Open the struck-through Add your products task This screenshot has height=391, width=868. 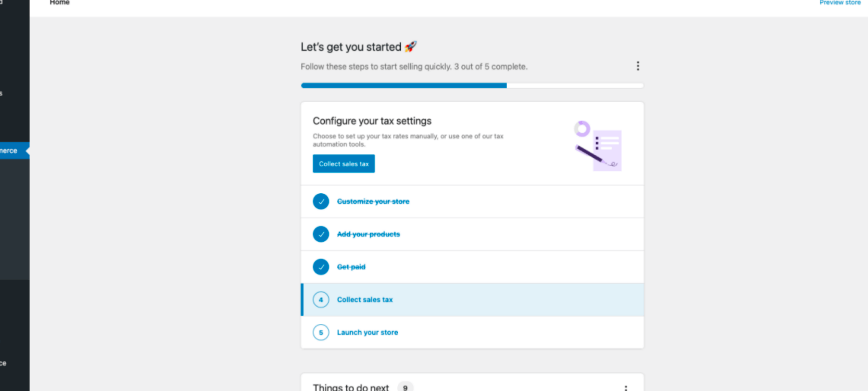(x=368, y=234)
